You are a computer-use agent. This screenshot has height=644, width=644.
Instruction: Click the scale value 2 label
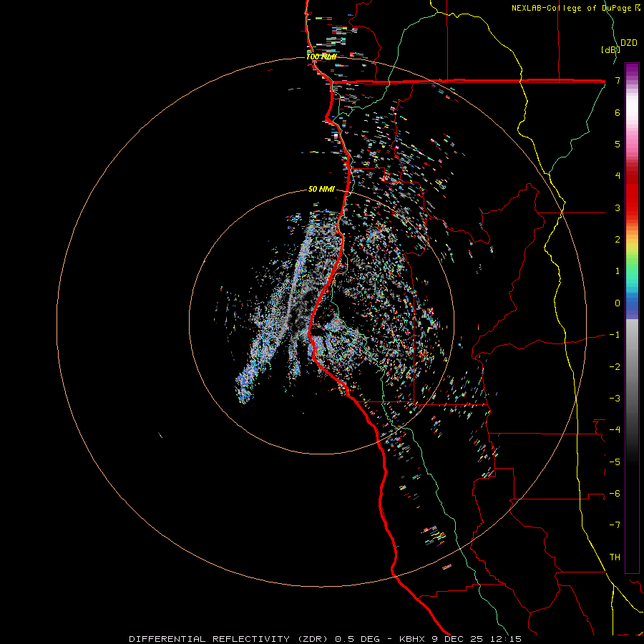[x=618, y=240]
